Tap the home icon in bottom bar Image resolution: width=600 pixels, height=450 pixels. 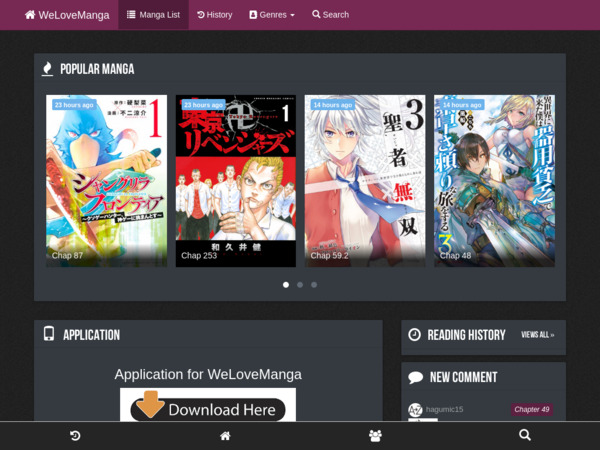pyautogui.click(x=225, y=435)
